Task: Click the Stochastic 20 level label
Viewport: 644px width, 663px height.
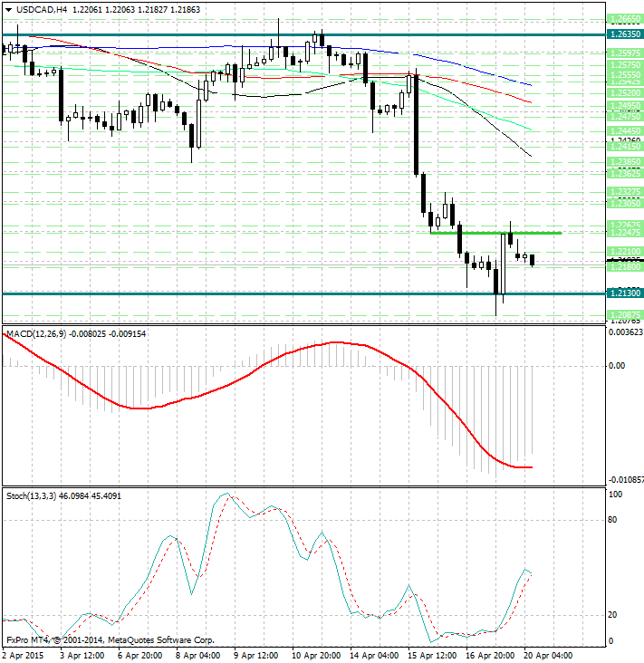Action: click(x=612, y=615)
